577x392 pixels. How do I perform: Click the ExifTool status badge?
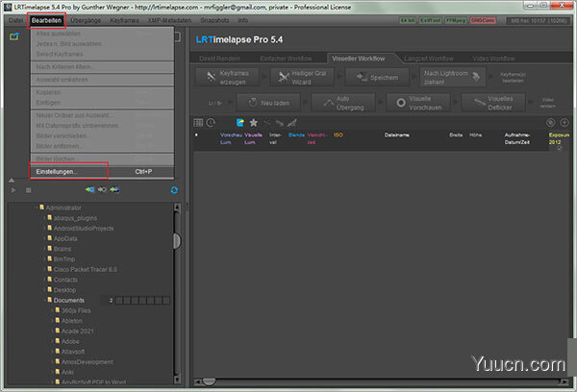click(430, 20)
